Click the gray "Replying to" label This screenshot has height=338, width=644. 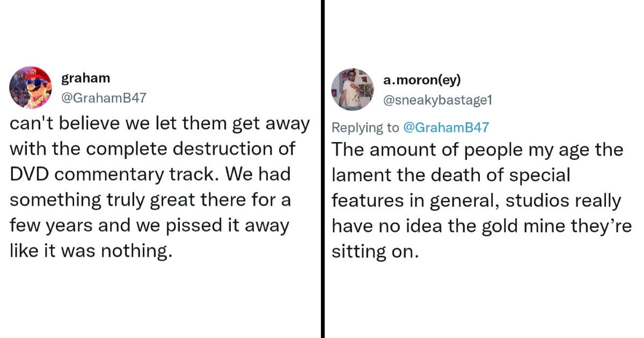point(365,128)
